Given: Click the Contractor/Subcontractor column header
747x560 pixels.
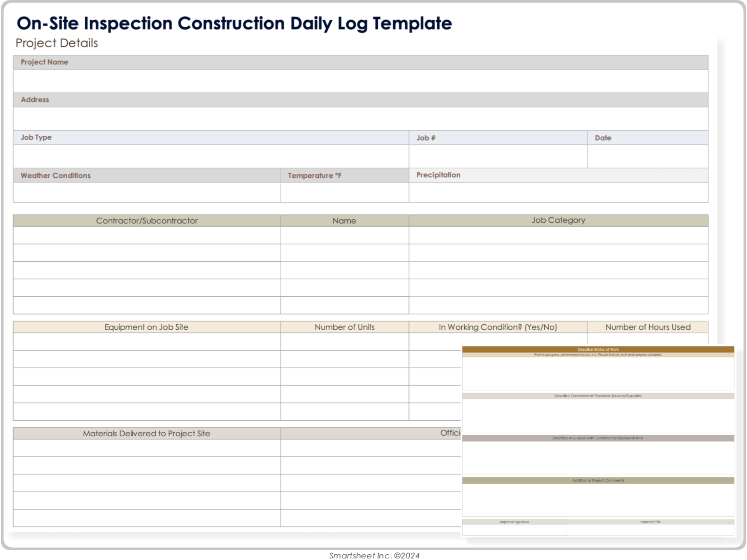Looking at the screenshot, I should tap(147, 220).
